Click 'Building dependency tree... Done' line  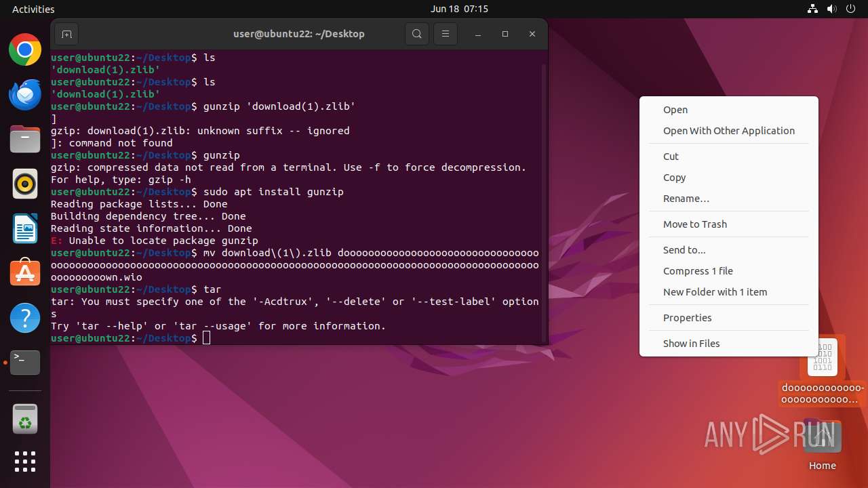click(149, 216)
